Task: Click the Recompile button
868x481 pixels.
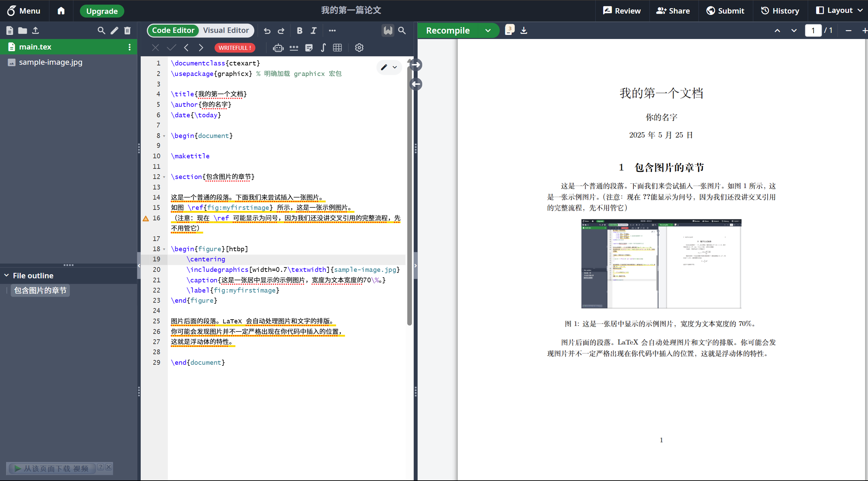Action: coord(448,31)
